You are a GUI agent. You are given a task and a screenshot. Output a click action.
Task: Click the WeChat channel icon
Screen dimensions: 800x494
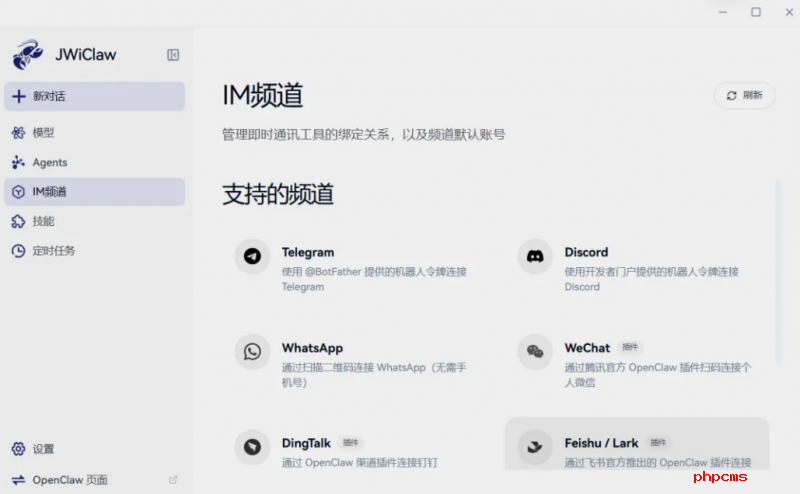535,352
